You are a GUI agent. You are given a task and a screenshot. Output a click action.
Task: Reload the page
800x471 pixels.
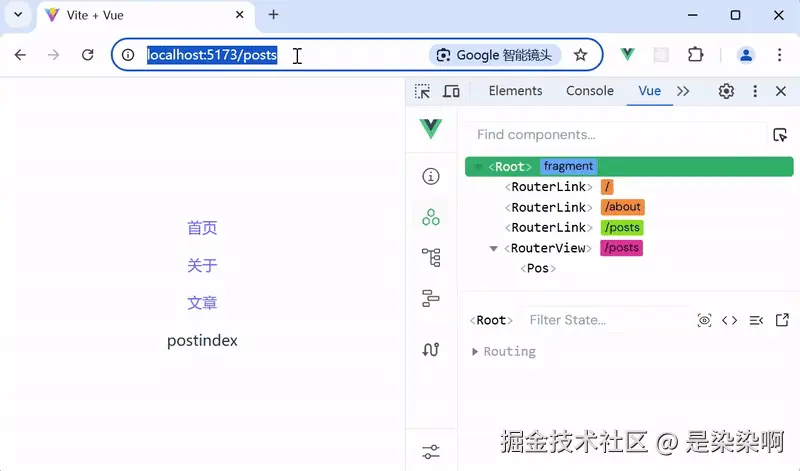coord(88,55)
